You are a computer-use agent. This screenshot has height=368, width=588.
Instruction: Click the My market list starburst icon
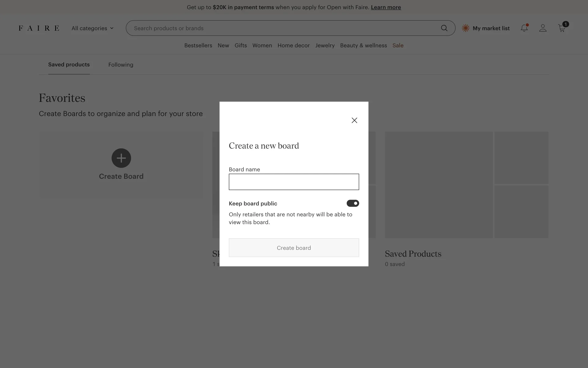coord(466,28)
